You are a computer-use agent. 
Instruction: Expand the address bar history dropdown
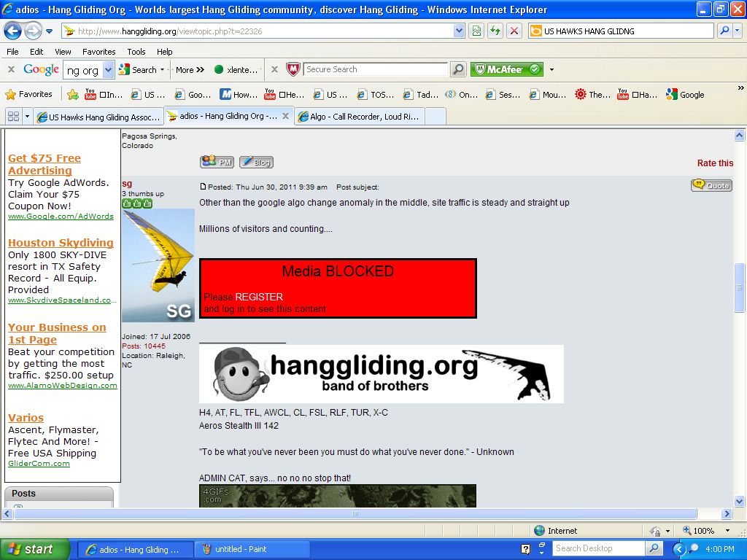tap(459, 31)
